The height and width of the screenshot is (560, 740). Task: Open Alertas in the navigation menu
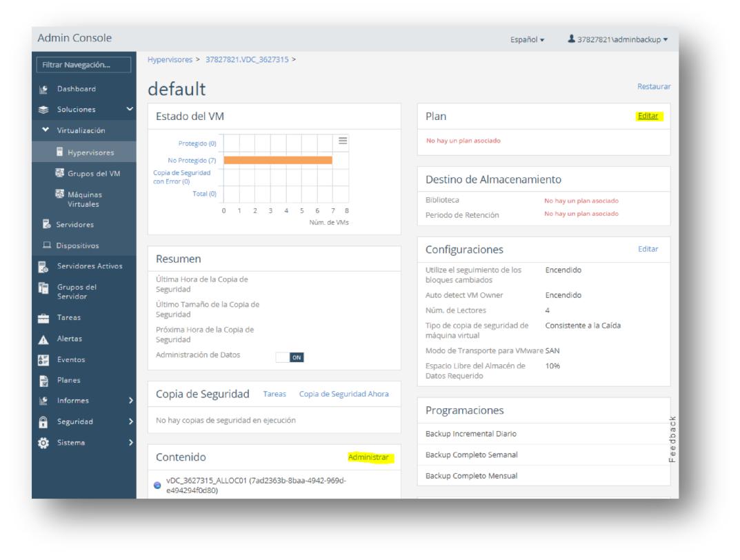(x=70, y=339)
